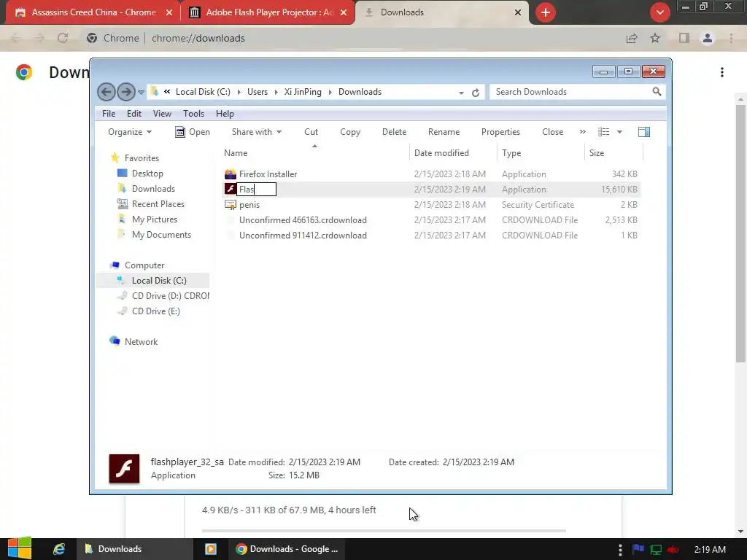Click the search magnifier icon

click(657, 91)
